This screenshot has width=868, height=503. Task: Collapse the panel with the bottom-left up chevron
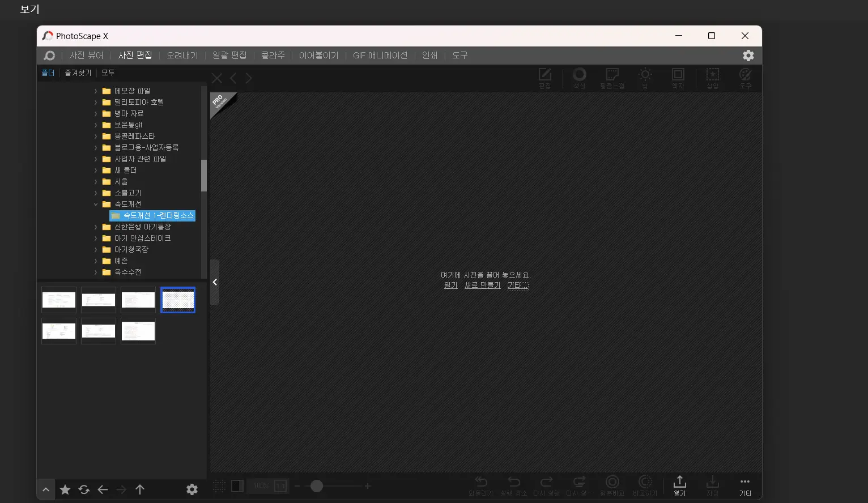pyautogui.click(x=46, y=489)
